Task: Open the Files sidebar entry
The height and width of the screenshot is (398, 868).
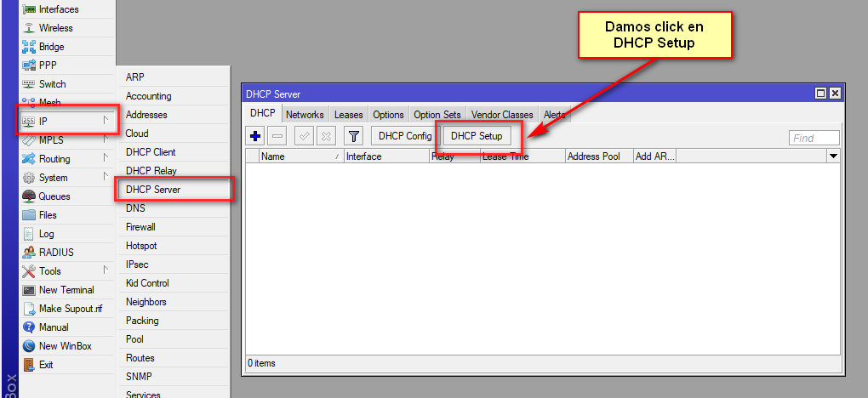Action: tap(49, 215)
